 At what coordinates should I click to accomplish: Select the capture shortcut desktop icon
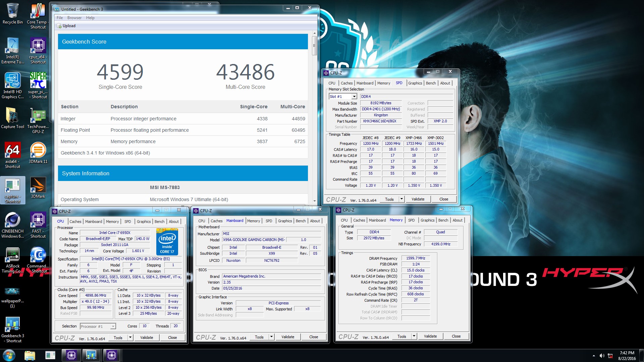(x=12, y=190)
